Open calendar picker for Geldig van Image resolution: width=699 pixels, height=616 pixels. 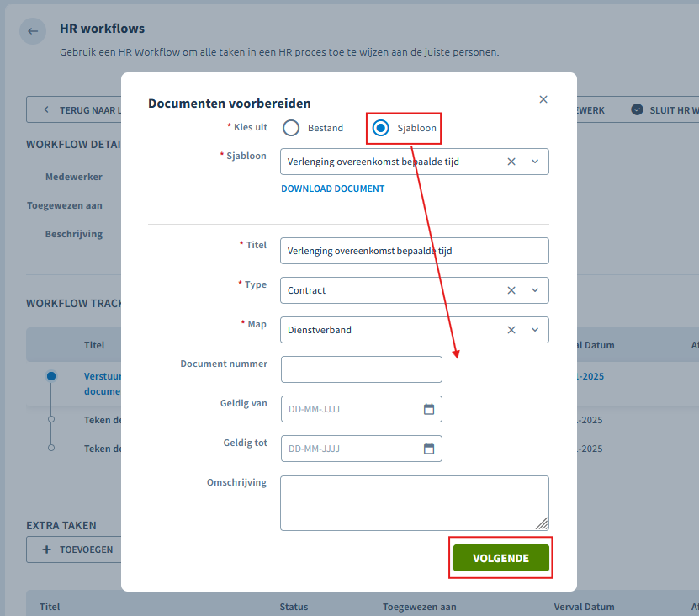tap(429, 409)
